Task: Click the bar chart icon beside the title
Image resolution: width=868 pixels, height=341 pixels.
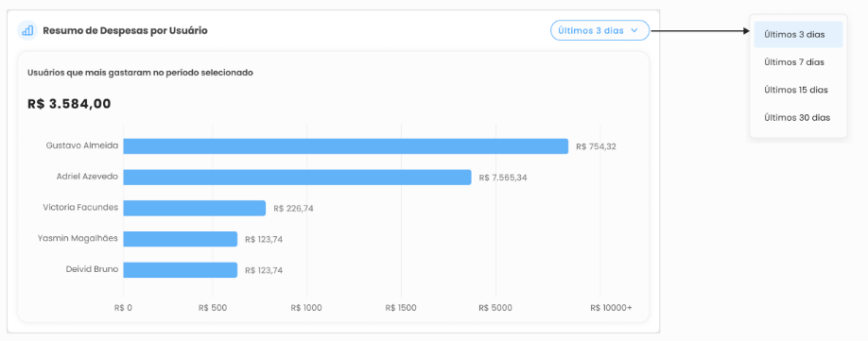Action: click(27, 30)
